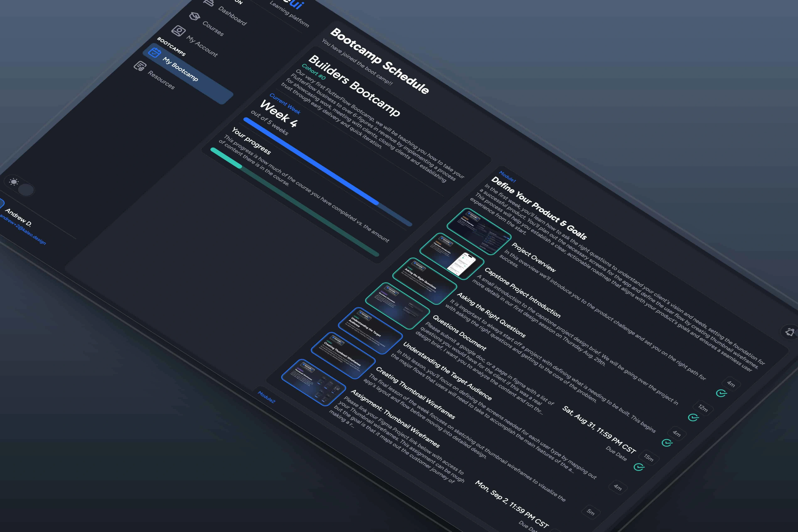Screen dimensions: 798x532
Task: Click the My Bootcamp calendar icon
Action: (x=154, y=53)
